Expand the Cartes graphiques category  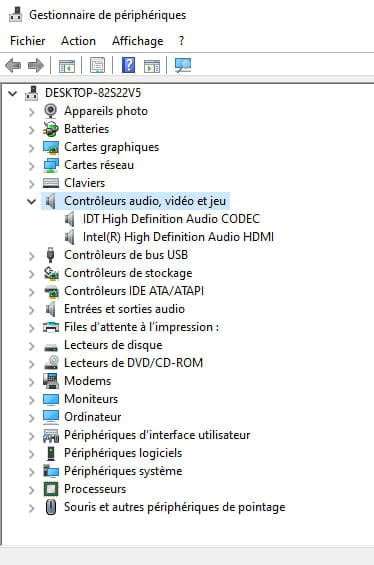[32, 148]
